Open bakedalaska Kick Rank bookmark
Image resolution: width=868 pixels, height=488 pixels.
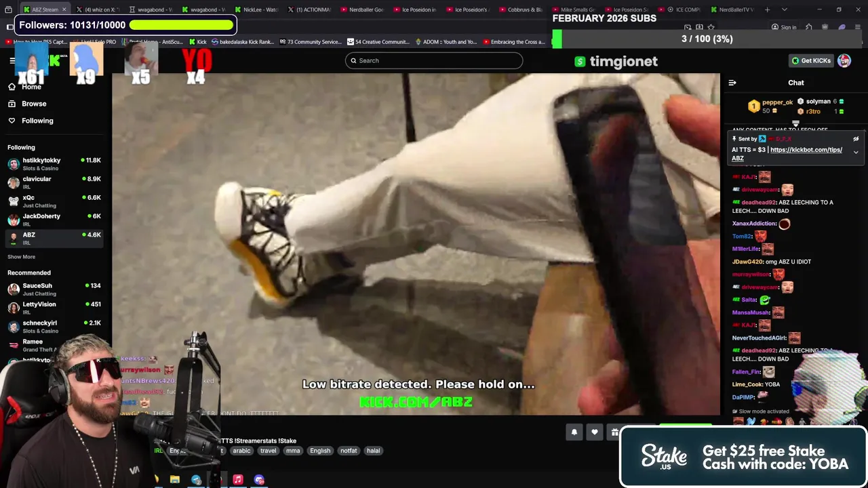pos(243,42)
